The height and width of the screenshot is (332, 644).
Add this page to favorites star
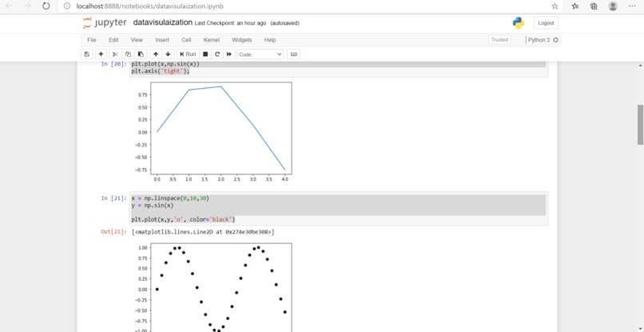pyautogui.click(x=555, y=6)
